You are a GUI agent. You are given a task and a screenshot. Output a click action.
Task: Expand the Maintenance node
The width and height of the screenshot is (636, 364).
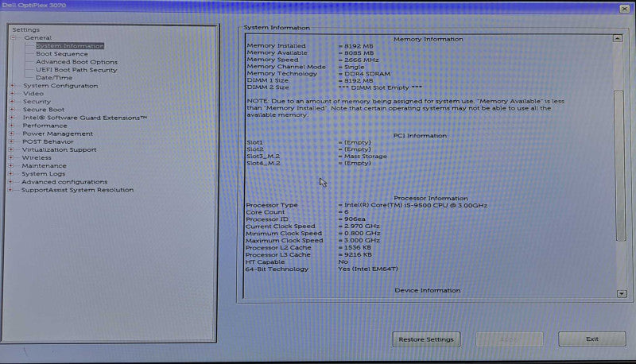coord(11,166)
